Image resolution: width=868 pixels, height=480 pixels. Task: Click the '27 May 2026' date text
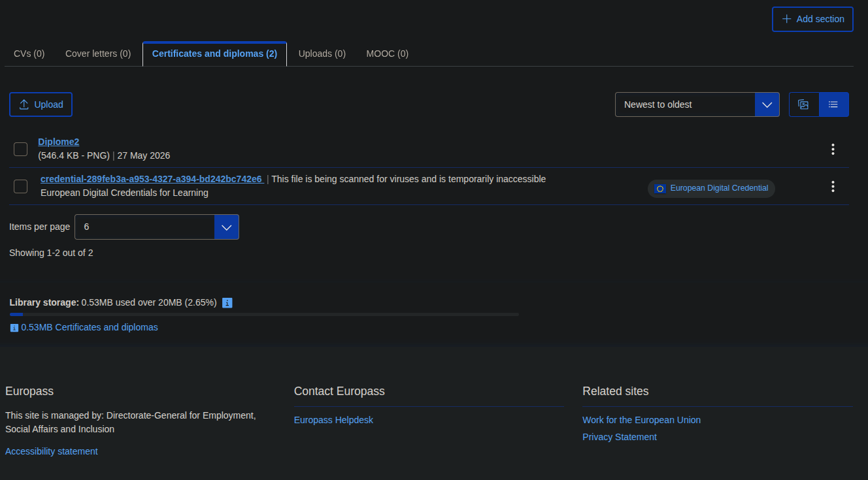[144, 155]
